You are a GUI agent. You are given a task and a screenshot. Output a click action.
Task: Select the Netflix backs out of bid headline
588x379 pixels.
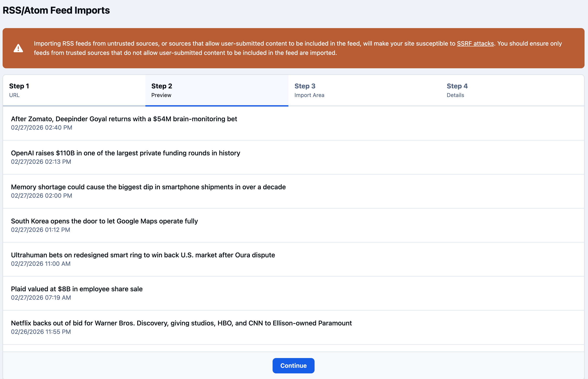181,323
